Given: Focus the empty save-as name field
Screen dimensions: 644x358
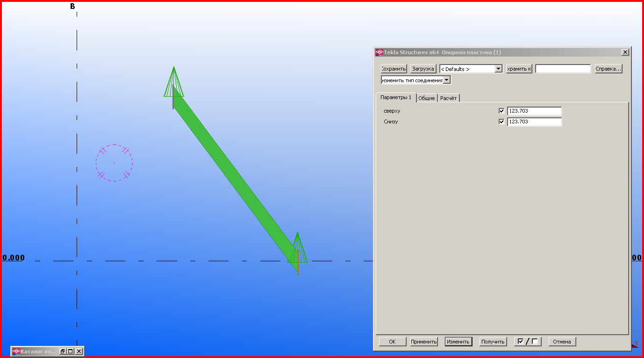Looking at the screenshot, I should click(x=563, y=69).
